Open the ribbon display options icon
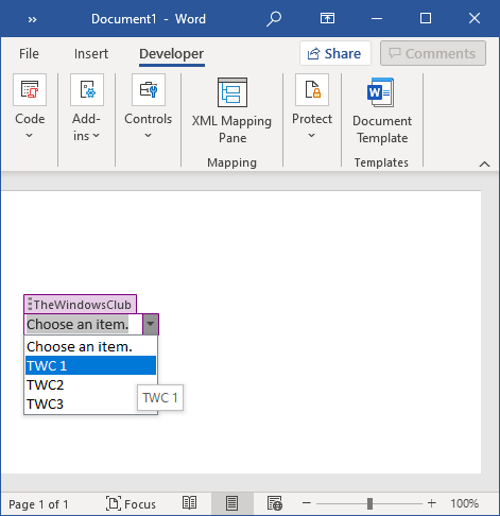The image size is (500, 516). (x=327, y=18)
